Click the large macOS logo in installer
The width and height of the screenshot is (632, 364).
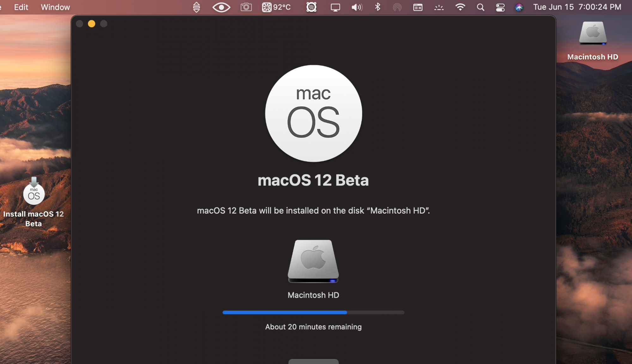point(313,113)
